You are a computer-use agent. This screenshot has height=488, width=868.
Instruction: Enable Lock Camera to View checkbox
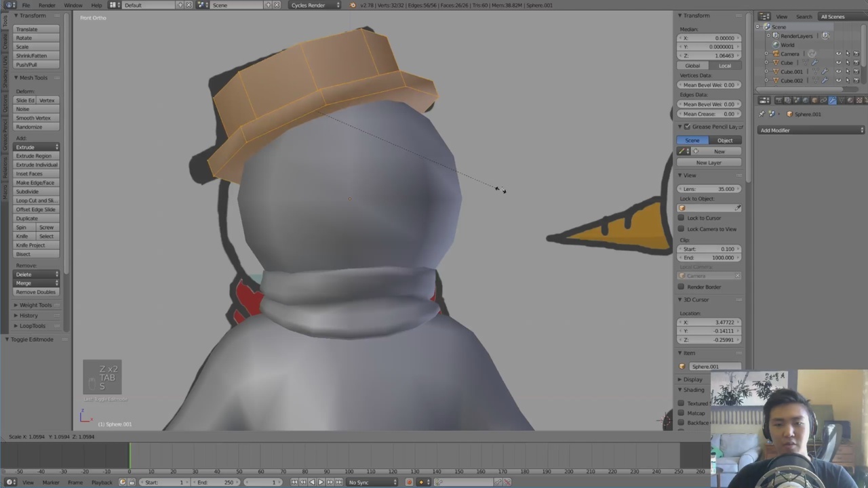click(682, 228)
